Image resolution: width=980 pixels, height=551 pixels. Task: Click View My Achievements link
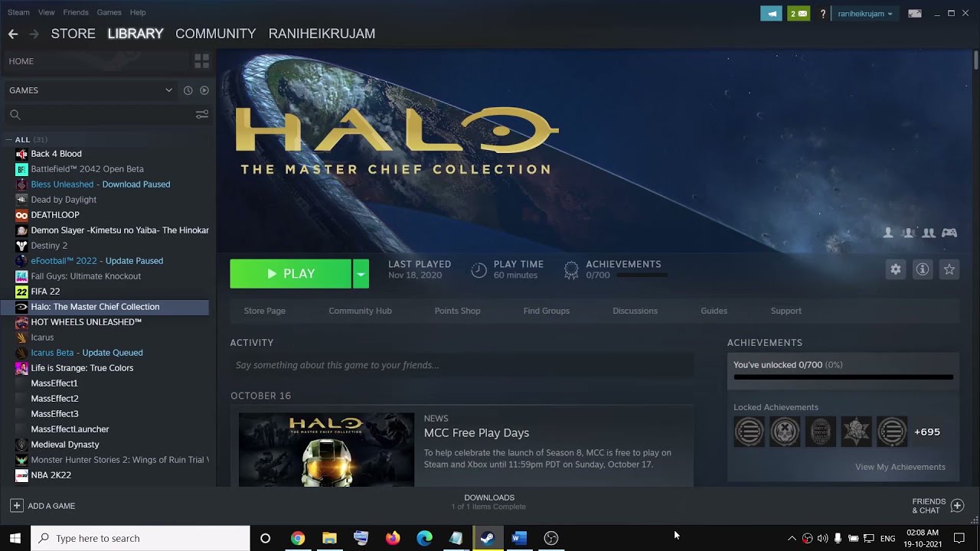[x=900, y=467]
